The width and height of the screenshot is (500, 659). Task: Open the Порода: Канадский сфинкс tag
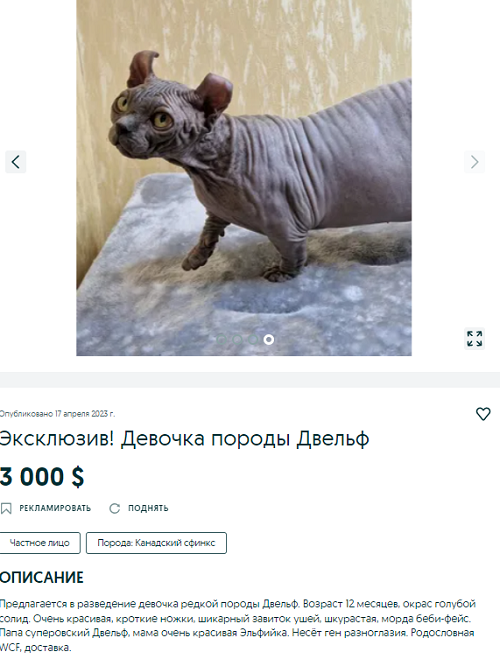pyautogui.click(x=156, y=543)
